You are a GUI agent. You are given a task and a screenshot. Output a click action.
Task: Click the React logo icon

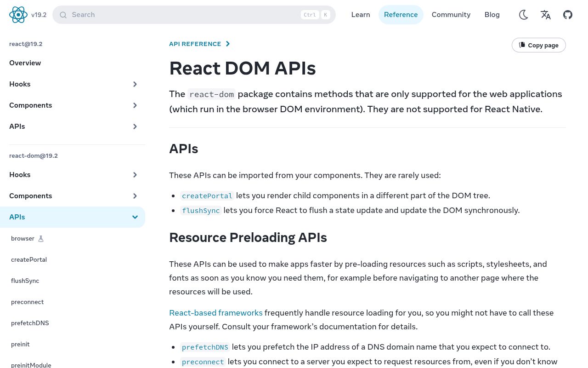18,15
